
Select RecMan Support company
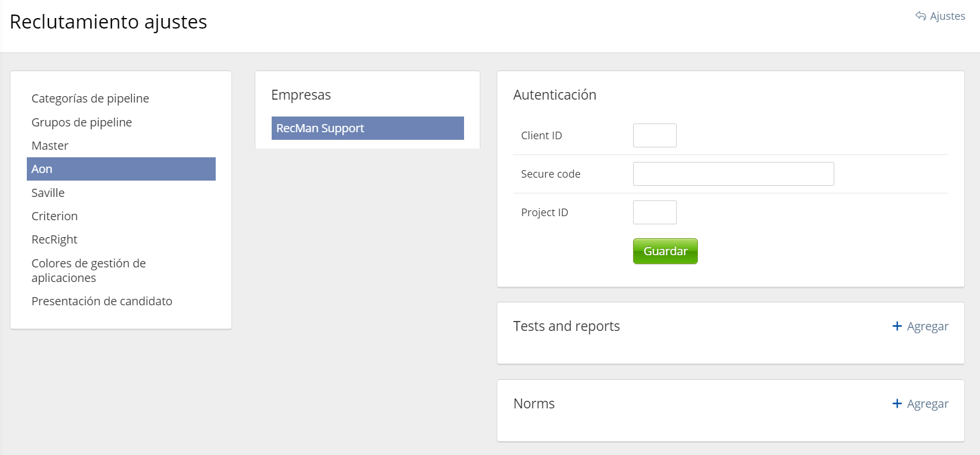click(367, 128)
